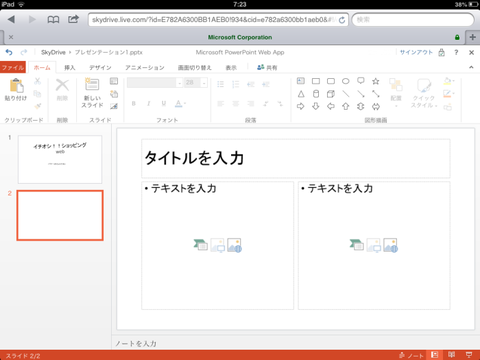
Task: Select slide 1 thumbnail in the panel
Action: point(60,159)
